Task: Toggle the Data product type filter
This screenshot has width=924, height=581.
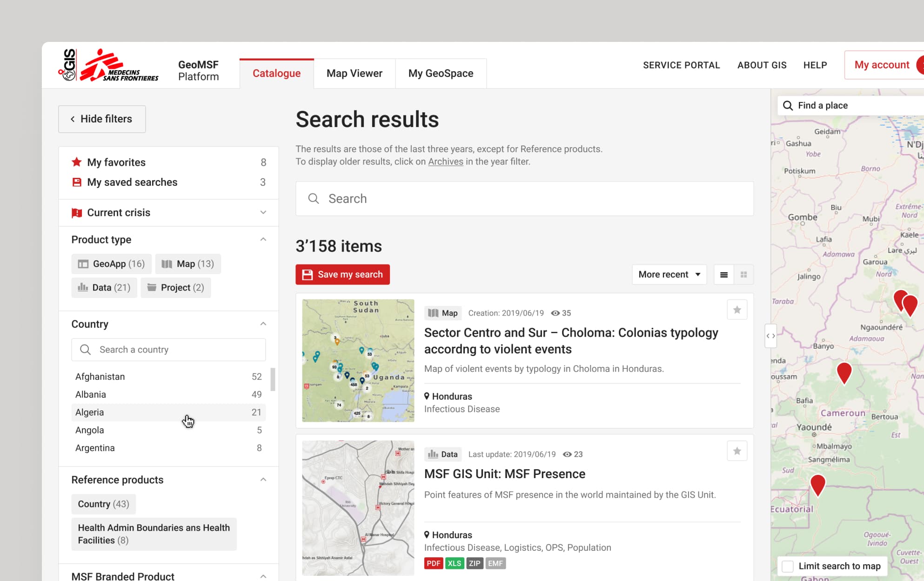Action: pyautogui.click(x=104, y=288)
